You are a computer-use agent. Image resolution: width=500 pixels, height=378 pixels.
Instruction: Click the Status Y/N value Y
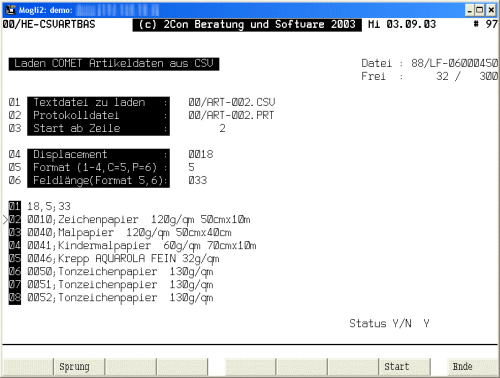[x=426, y=323]
